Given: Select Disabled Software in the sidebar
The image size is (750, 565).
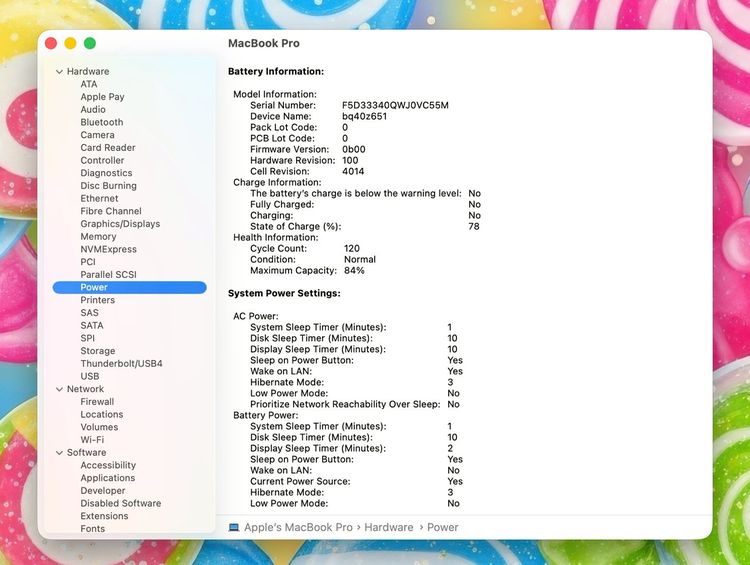Looking at the screenshot, I should point(121,503).
